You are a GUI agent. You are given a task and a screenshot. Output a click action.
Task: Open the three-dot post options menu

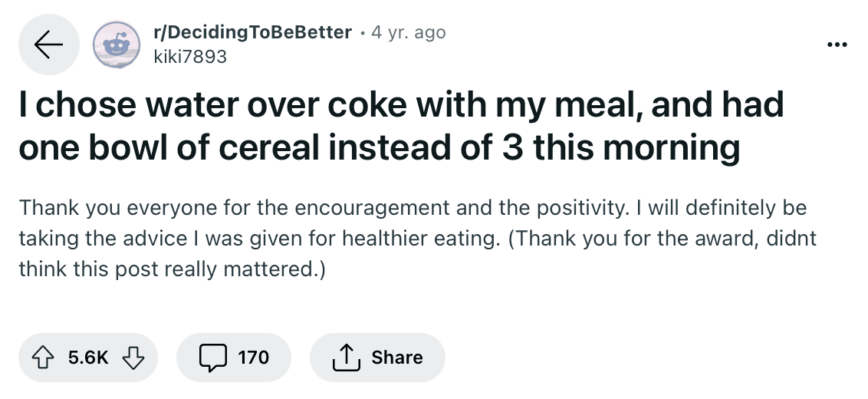pyautogui.click(x=837, y=45)
